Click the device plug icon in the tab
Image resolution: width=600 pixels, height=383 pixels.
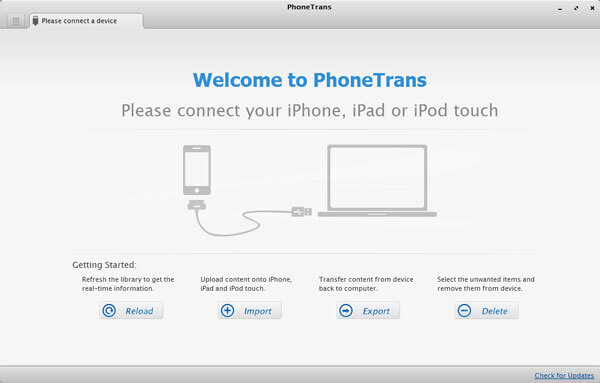point(35,21)
